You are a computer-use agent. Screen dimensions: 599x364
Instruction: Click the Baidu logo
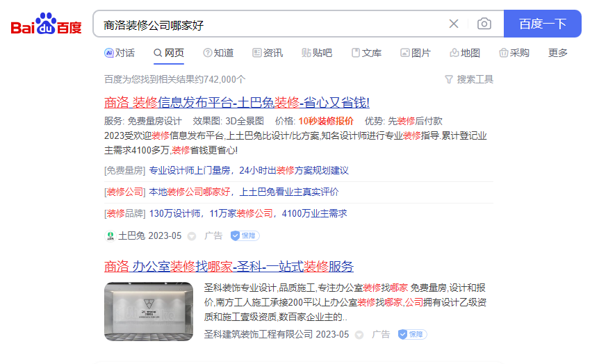pyautogui.click(x=47, y=24)
